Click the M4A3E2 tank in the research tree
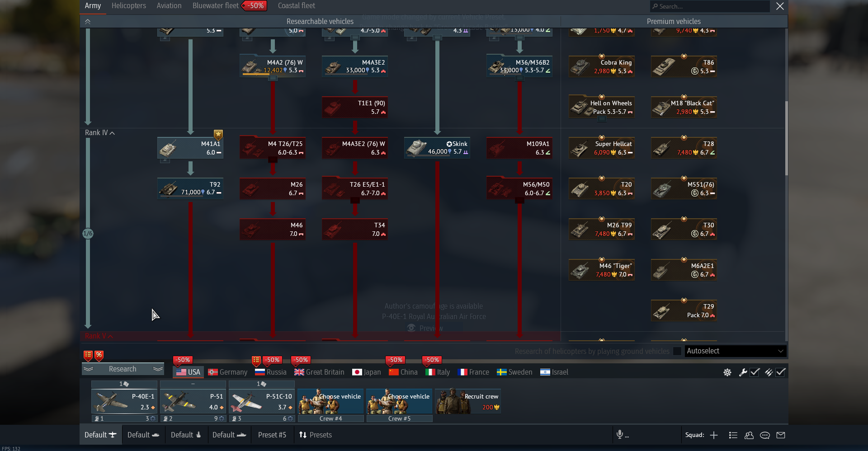The image size is (868, 451). (x=355, y=66)
